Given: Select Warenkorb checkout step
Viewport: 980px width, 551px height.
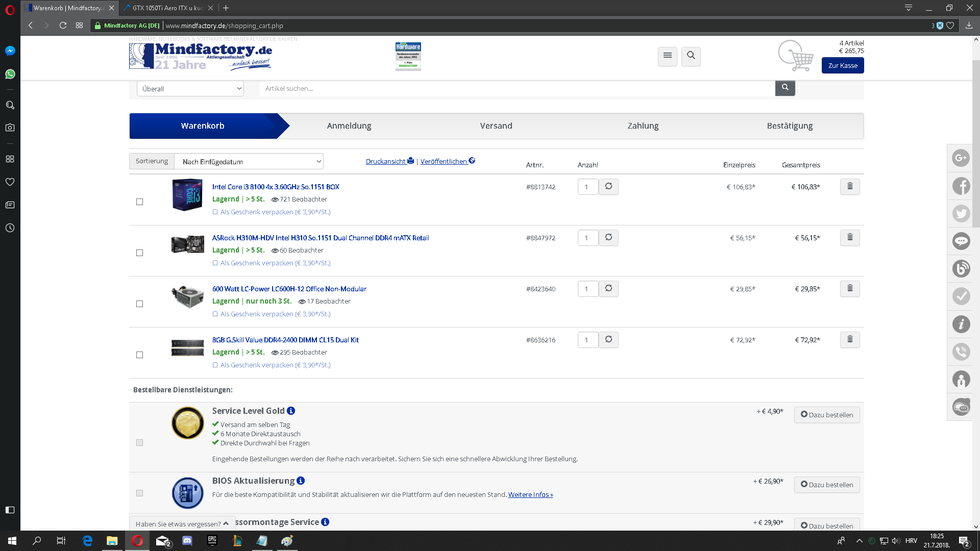Looking at the screenshot, I should (x=203, y=126).
